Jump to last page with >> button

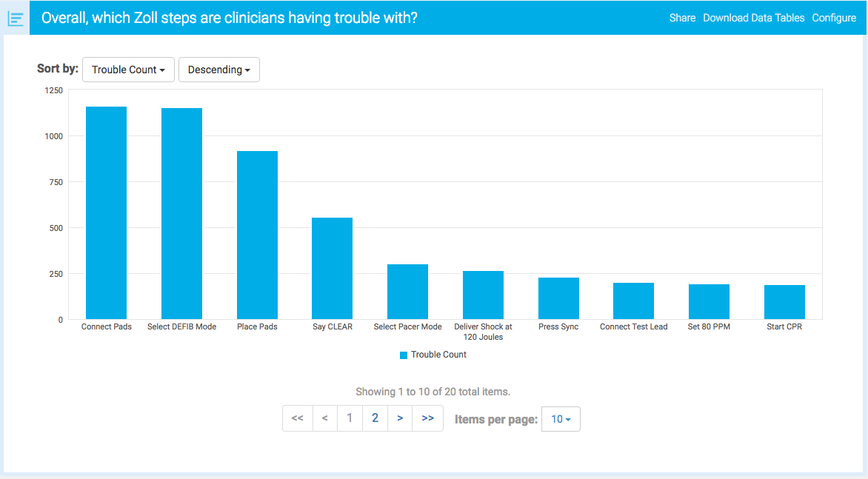pos(428,418)
